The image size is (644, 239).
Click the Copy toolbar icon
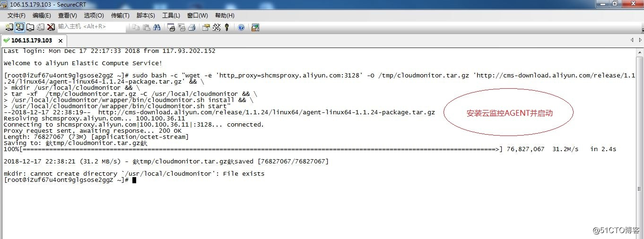click(x=136, y=27)
